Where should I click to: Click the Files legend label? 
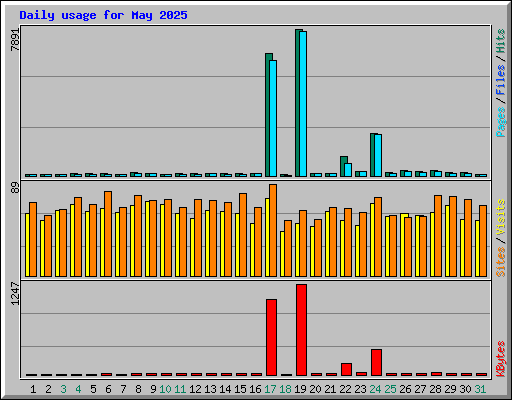click(x=501, y=80)
